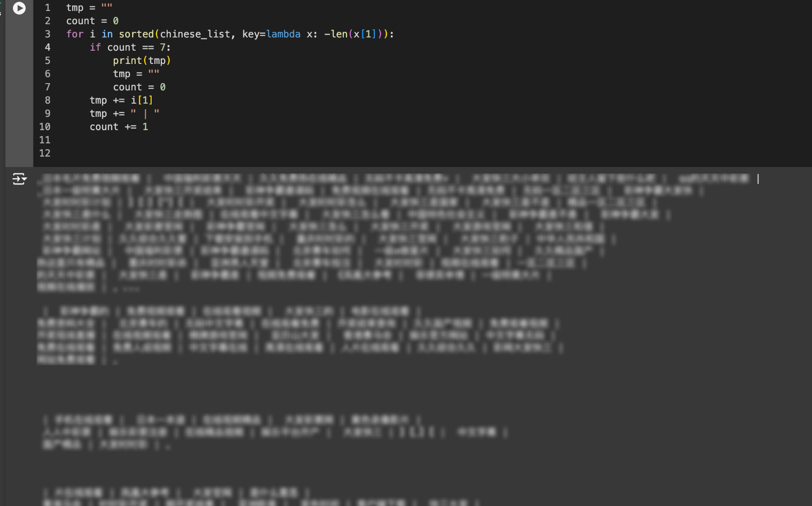Click 'count = 0' on line 2
The height and width of the screenshot is (506, 812).
[92, 21]
